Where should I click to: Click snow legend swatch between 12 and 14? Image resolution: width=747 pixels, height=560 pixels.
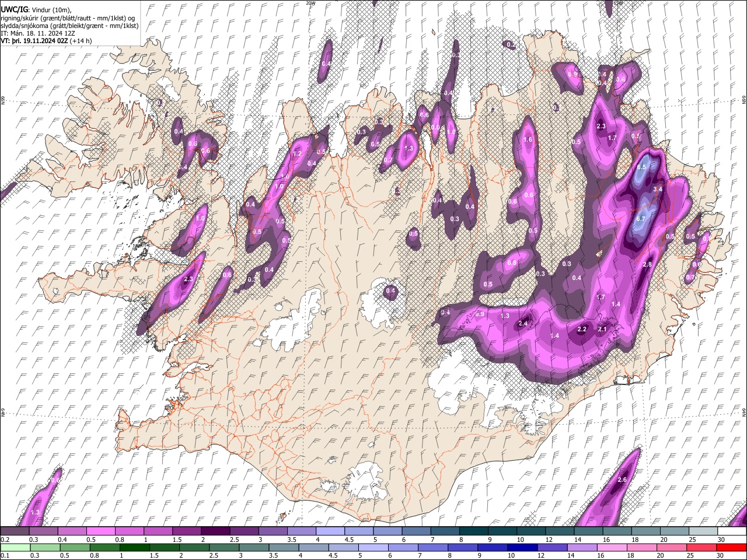tap(560, 531)
